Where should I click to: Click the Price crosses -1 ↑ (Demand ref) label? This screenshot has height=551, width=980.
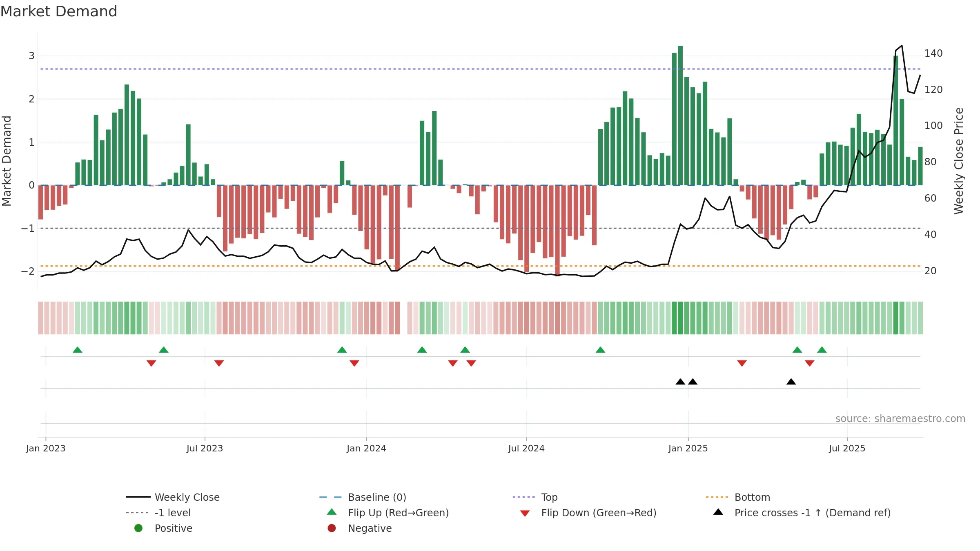813,513
